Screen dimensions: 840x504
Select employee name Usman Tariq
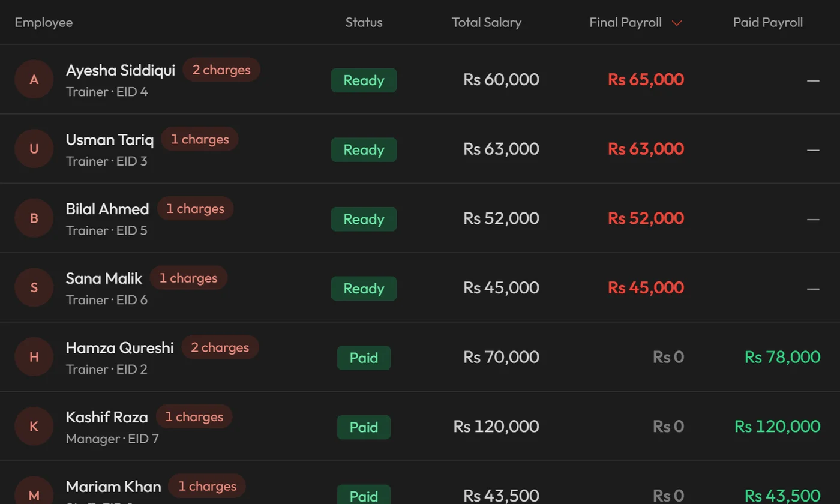[x=110, y=140]
